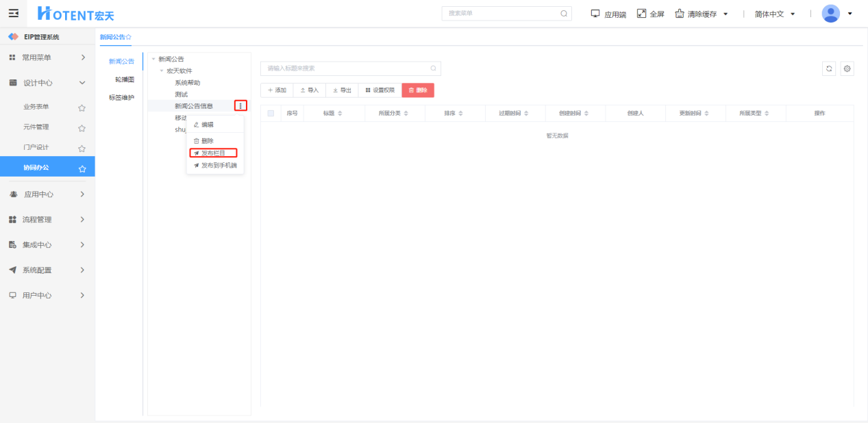Screen dimensions: 868x423
Task: Click the refresh icon above the table
Action: pos(829,68)
